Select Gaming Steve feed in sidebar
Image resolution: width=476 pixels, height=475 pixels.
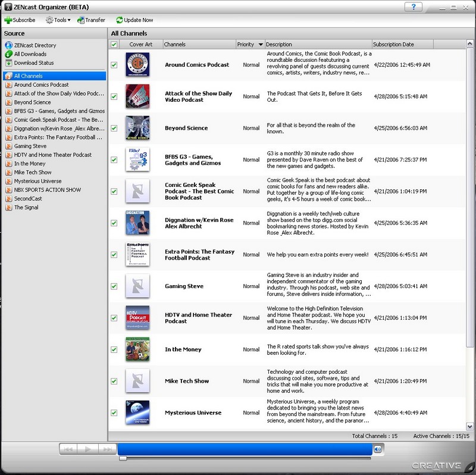coord(55,146)
